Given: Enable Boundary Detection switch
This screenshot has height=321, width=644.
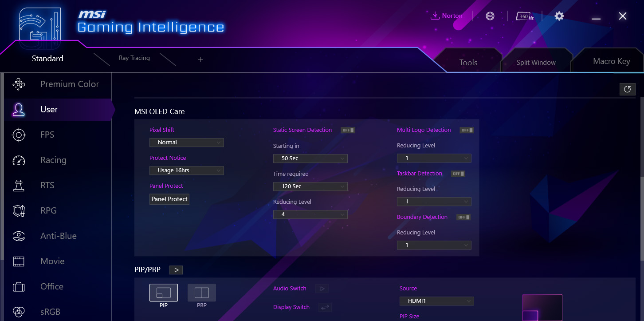Looking at the screenshot, I should [x=463, y=217].
